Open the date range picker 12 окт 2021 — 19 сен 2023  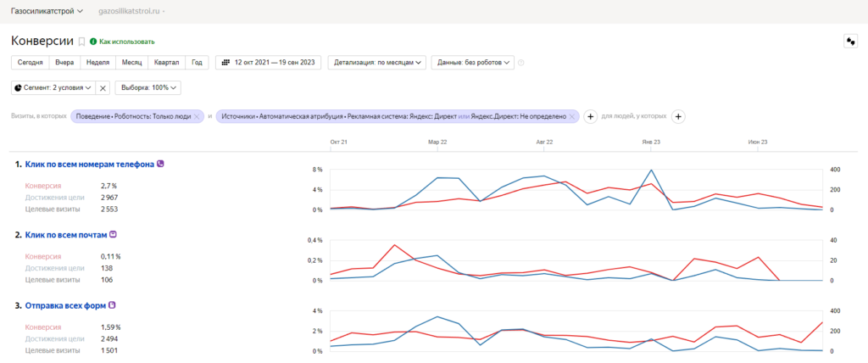268,63
